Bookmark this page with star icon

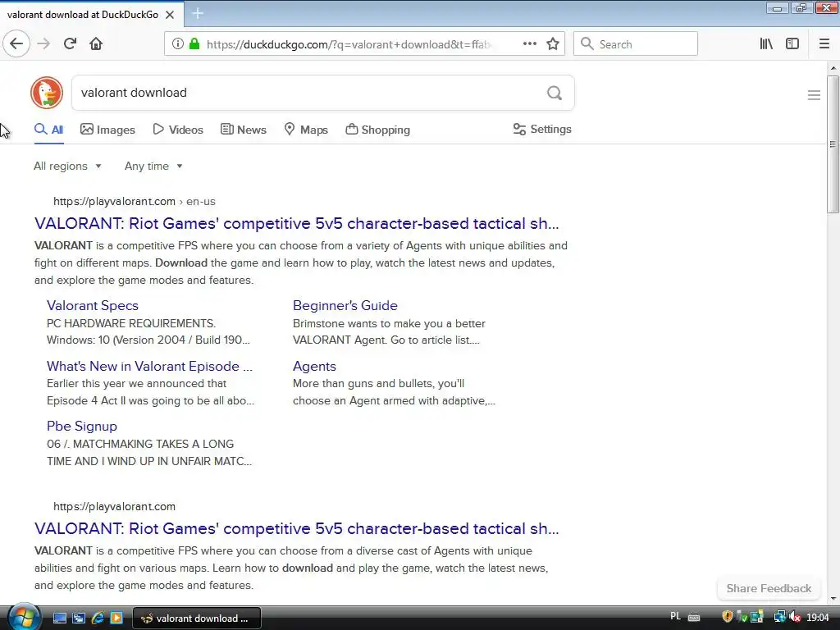553,44
